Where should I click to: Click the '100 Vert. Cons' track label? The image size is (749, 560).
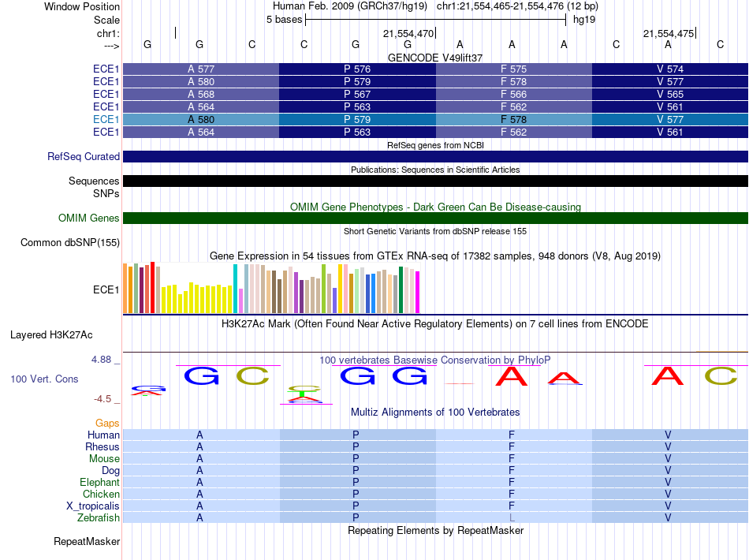pos(44,379)
